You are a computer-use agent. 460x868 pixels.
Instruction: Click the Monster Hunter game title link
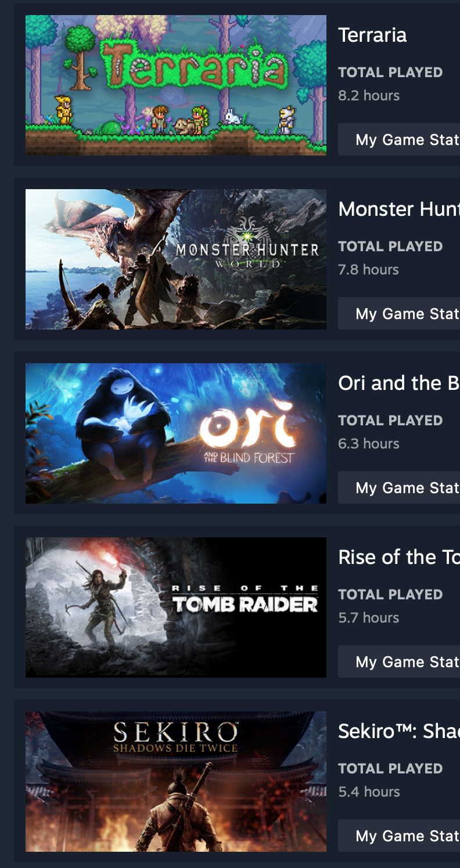tap(399, 209)
